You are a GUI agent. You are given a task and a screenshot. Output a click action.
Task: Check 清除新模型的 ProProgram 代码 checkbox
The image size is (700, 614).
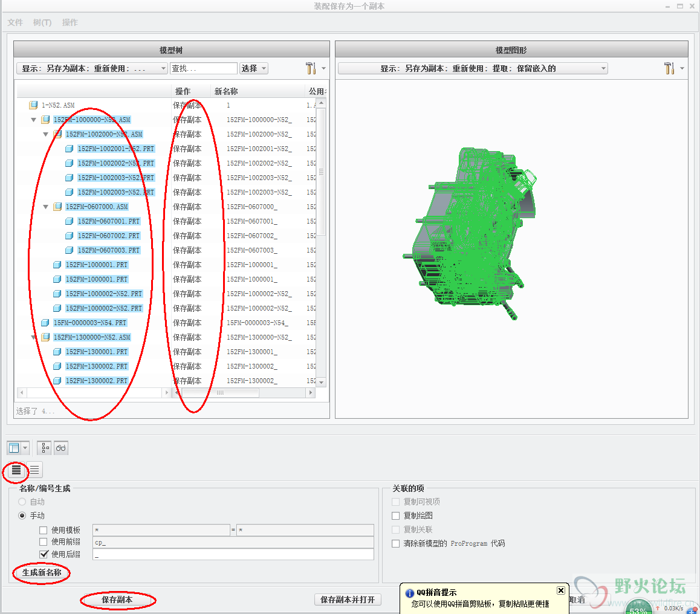(x=395, y=543)
